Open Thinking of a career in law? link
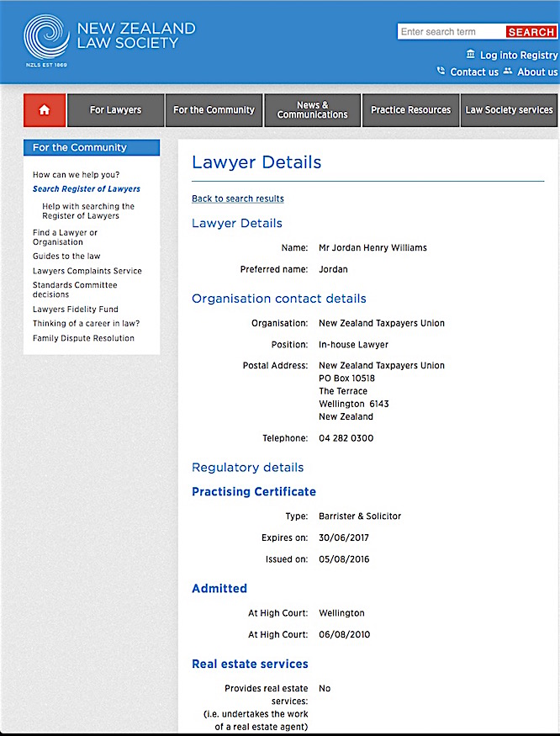This screenshot has width=560, height=736. [86, 323]
